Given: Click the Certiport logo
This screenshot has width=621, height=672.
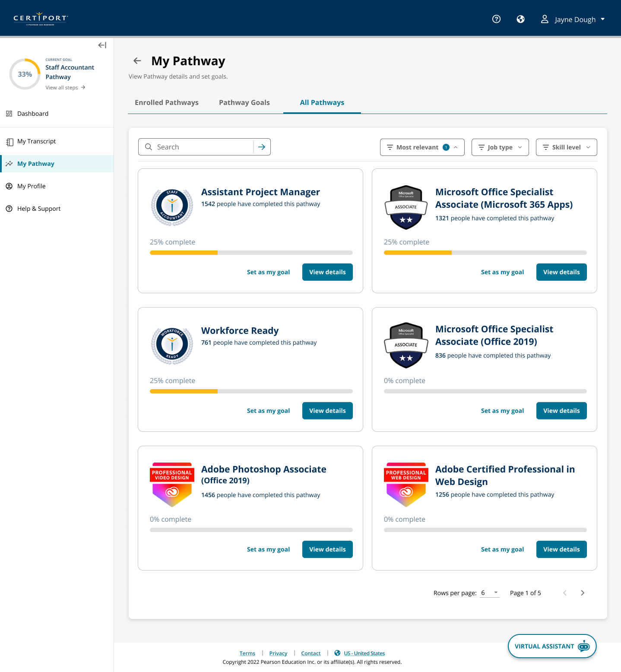Looking at the screenshot, I should tap(41, 19).
